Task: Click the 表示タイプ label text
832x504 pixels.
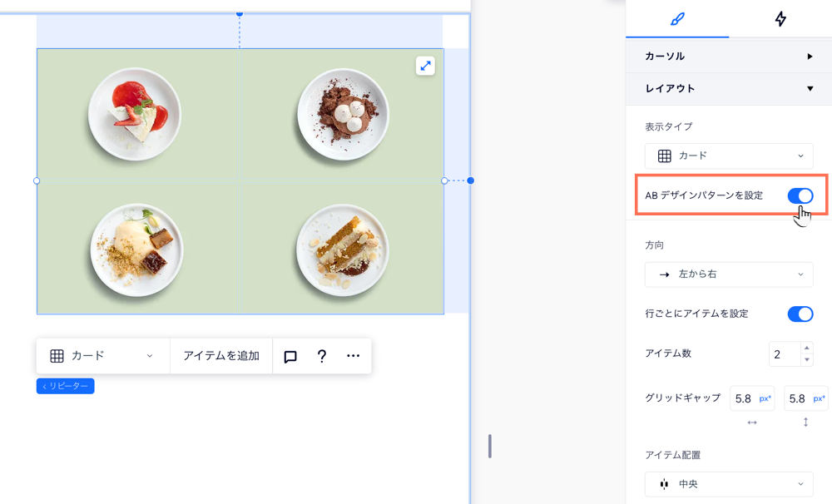Action: 669,126
